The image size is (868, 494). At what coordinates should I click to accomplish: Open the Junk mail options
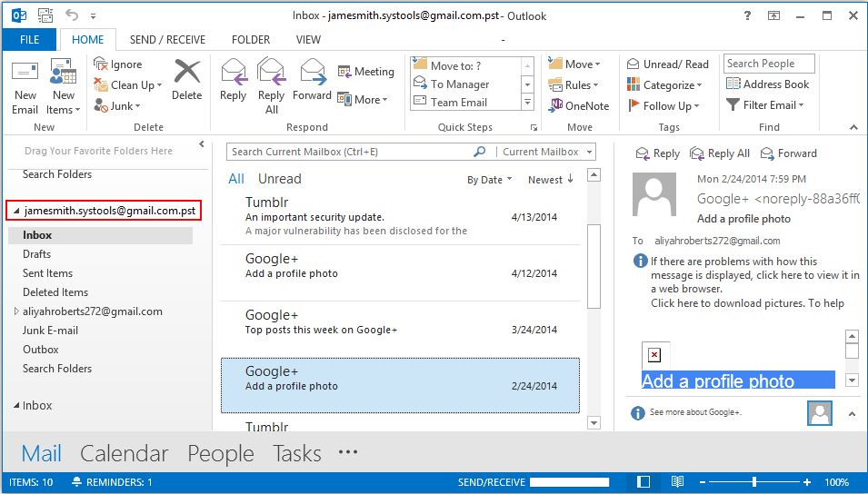coord(117,105)
